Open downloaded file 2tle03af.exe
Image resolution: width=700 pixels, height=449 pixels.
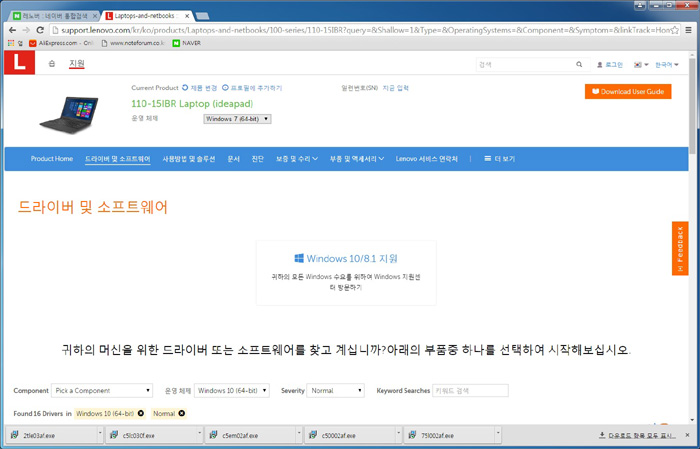[52, 435]
